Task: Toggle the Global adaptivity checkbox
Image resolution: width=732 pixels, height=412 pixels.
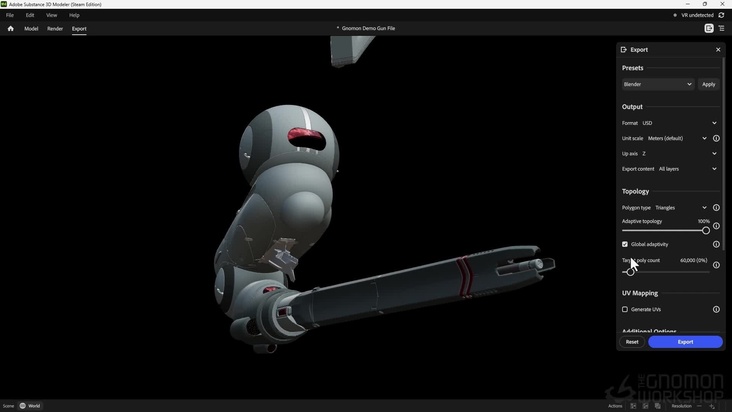Action: (625, 244)
